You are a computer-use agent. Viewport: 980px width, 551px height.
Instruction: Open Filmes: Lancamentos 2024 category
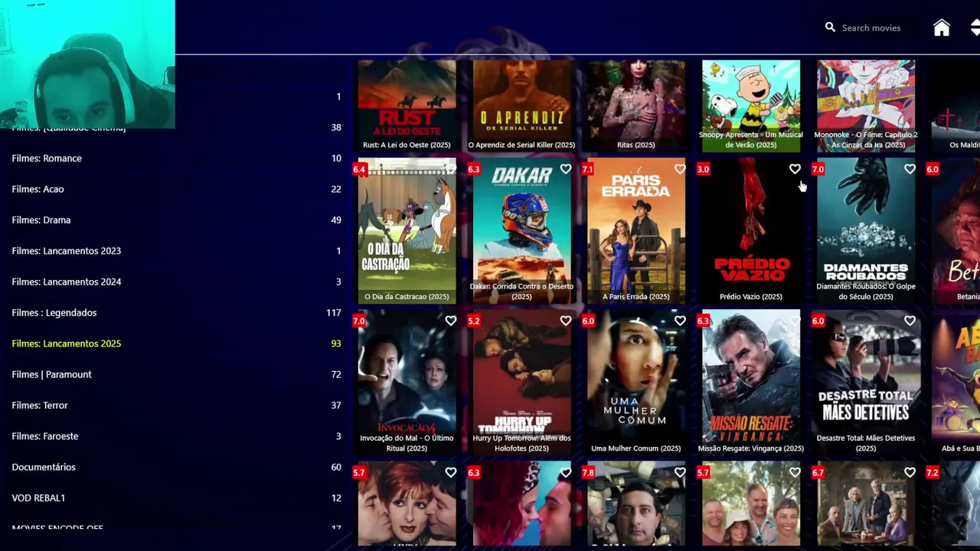(x=176, y=282)
